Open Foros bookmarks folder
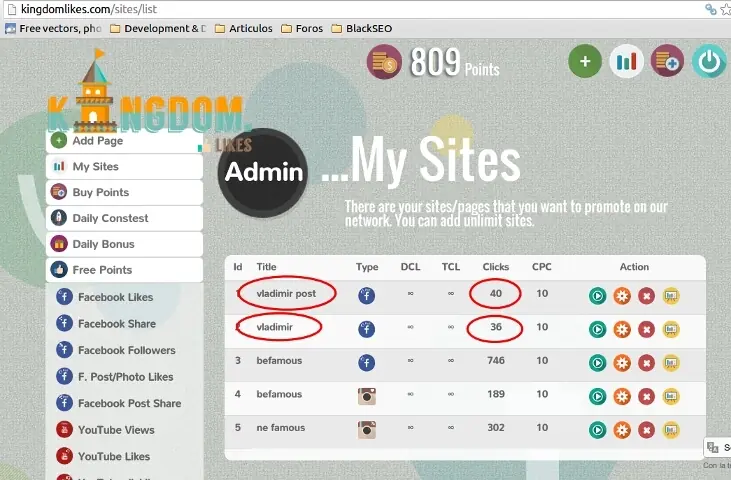Image resolution: width=731 pixels, height=480 pixels. point(302,28)
